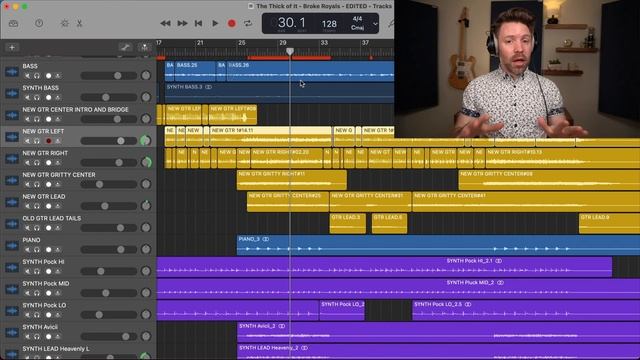
Task: Select the NEW GTR GRITTY CENTER track icon
Action: (x=12, y=180)
